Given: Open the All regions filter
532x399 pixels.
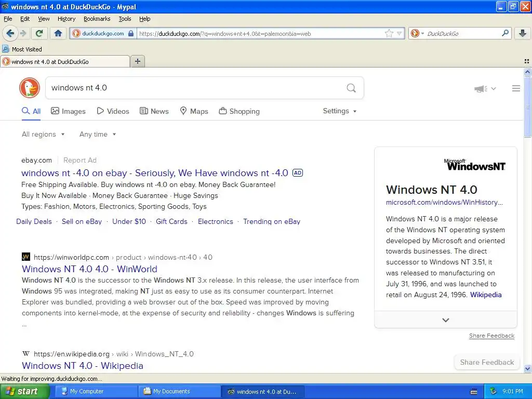Looking at the screenshot, I should [x=43, y=135].
